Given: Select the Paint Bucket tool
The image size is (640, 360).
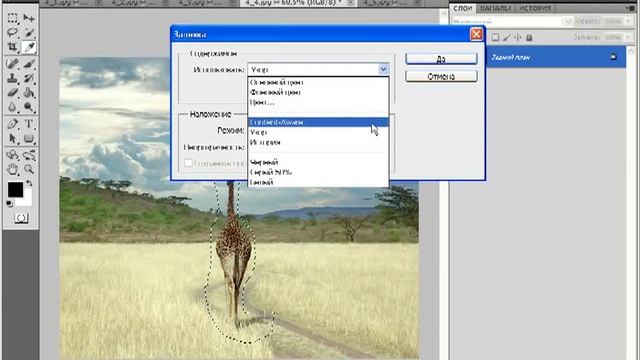Looking at the screenshot, I should click(x=29, y=93).
